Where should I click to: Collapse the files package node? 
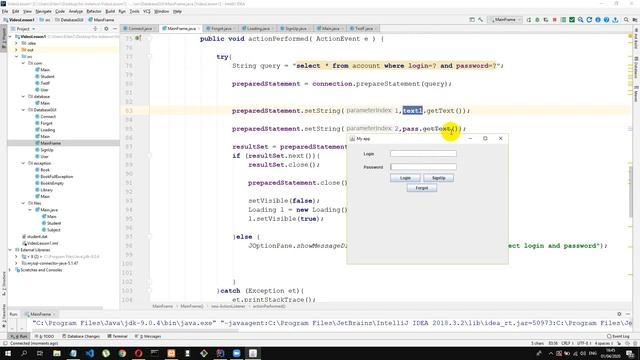pyautogui.click(x=23, y=203)
